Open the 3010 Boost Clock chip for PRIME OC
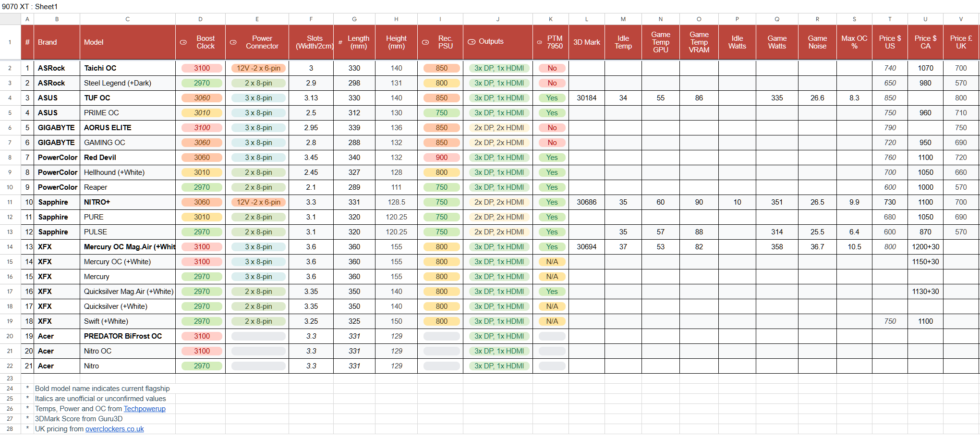980x439 pixels. (x=202, y=113)
